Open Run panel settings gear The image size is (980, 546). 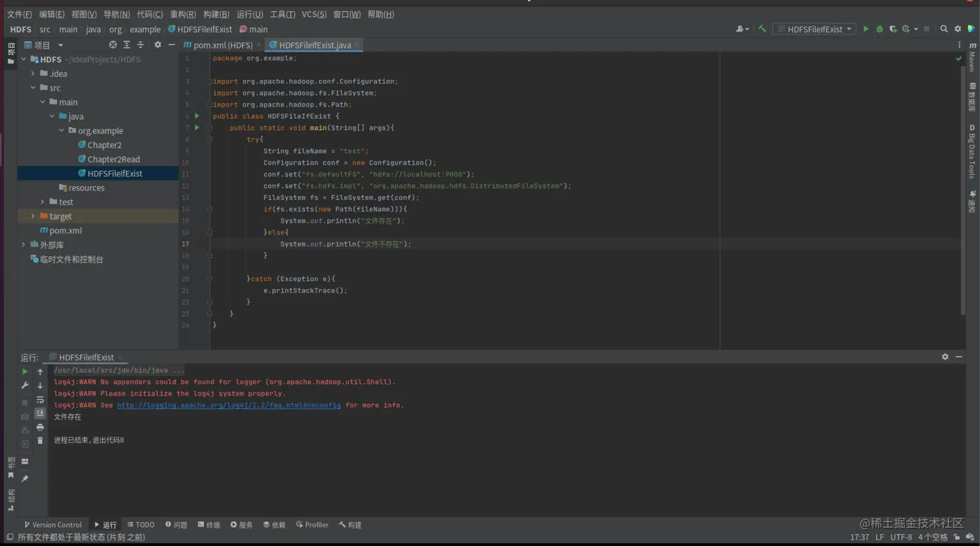[945, 357]
